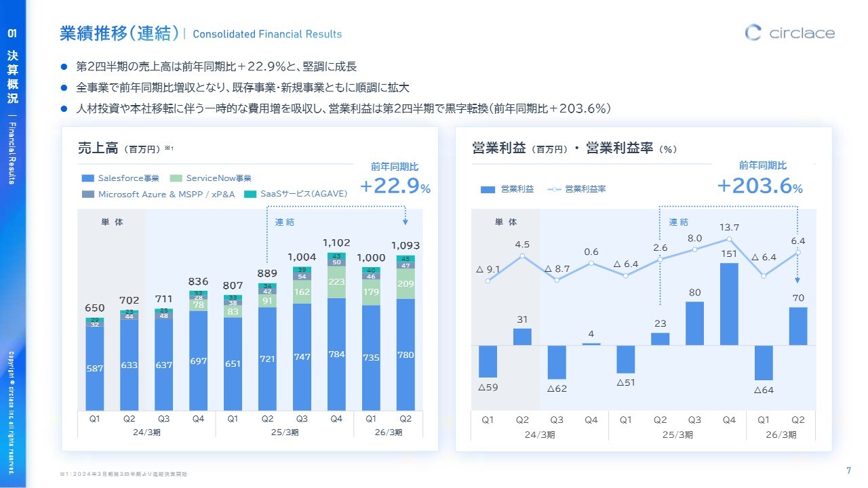Select the 780 Salesforce bar segment
Image resolution: width=868 pixels, height=488 pixels.
click(x=406, y=354)
